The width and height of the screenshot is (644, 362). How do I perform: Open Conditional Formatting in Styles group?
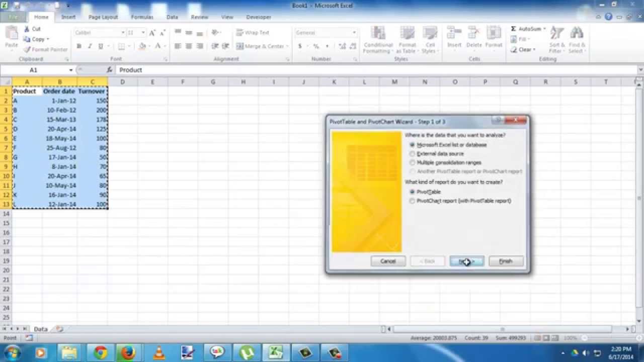tap(378, 40)
